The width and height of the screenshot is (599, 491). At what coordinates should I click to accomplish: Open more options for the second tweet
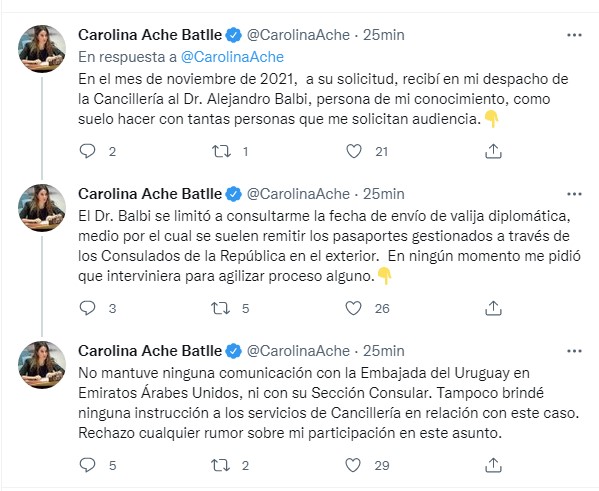tap(574, 194)
